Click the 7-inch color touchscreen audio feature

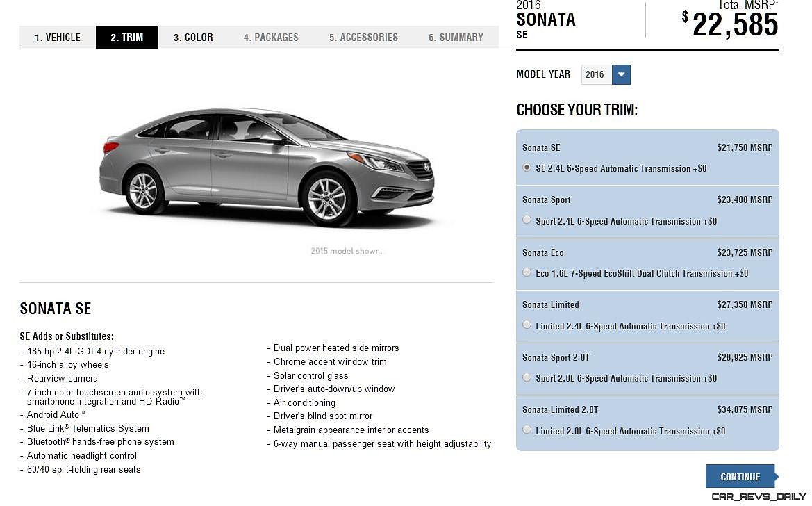coord(115,397)
